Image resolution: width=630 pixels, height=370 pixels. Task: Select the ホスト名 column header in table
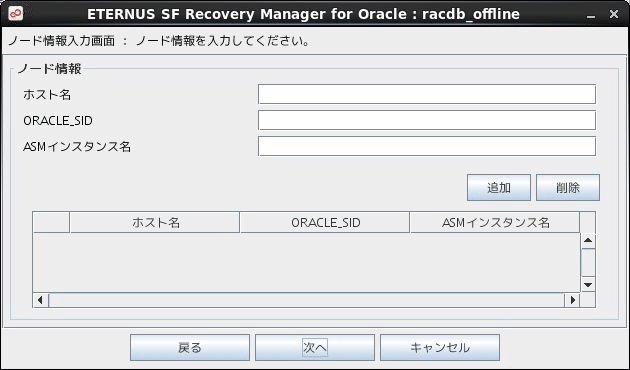(x=155, y=223)
